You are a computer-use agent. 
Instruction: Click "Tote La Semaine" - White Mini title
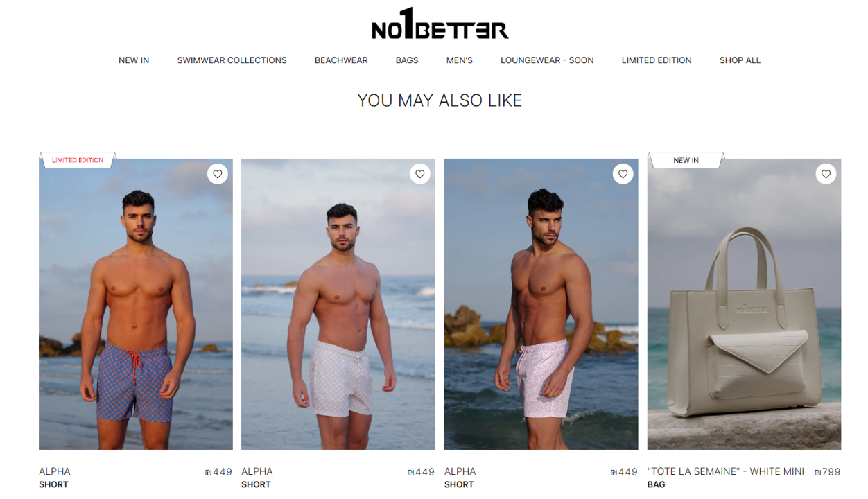coord(725,471)
